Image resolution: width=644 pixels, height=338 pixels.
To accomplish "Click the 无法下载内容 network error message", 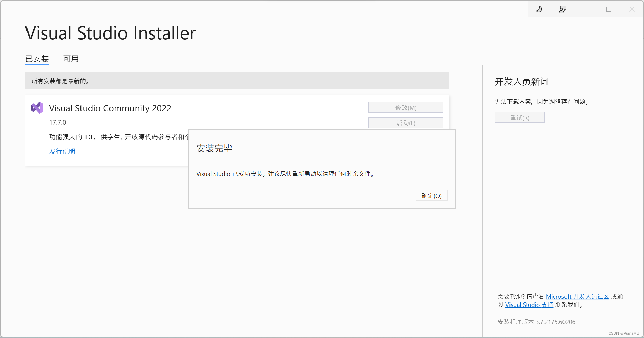I will click(x=542, y=102).
